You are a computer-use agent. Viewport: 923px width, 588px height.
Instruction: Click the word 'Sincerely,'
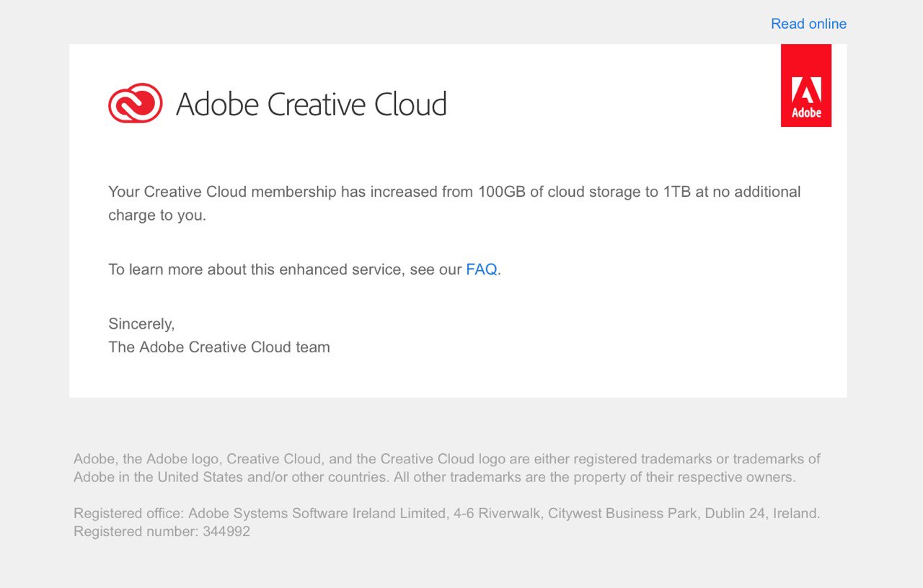pos(141,324)
